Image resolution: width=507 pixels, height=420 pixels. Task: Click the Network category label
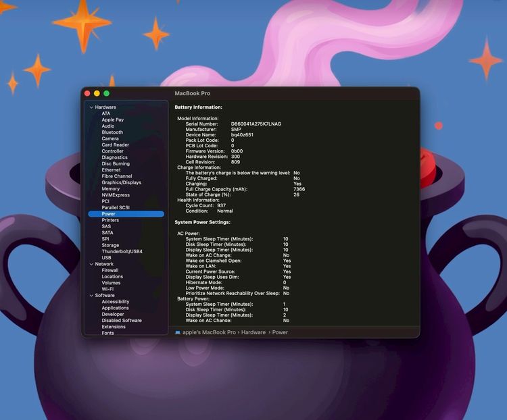click(x=104, y=264)
